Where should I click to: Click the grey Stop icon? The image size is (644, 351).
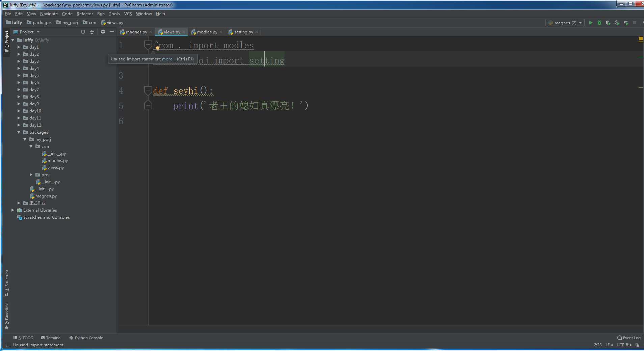635,23
